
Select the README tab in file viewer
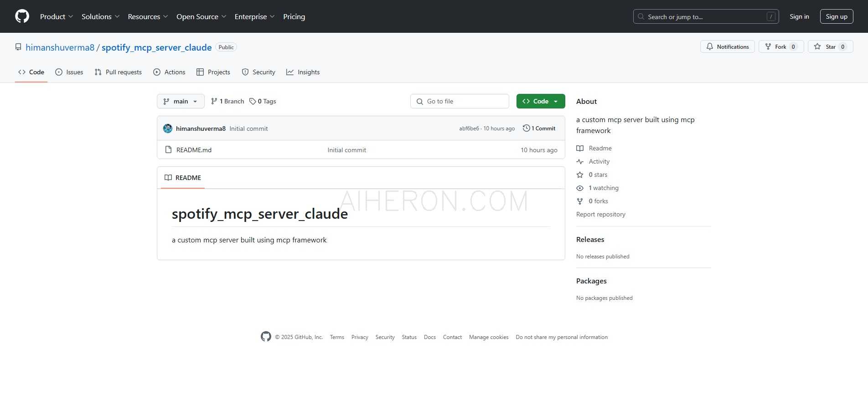[183, 178]
